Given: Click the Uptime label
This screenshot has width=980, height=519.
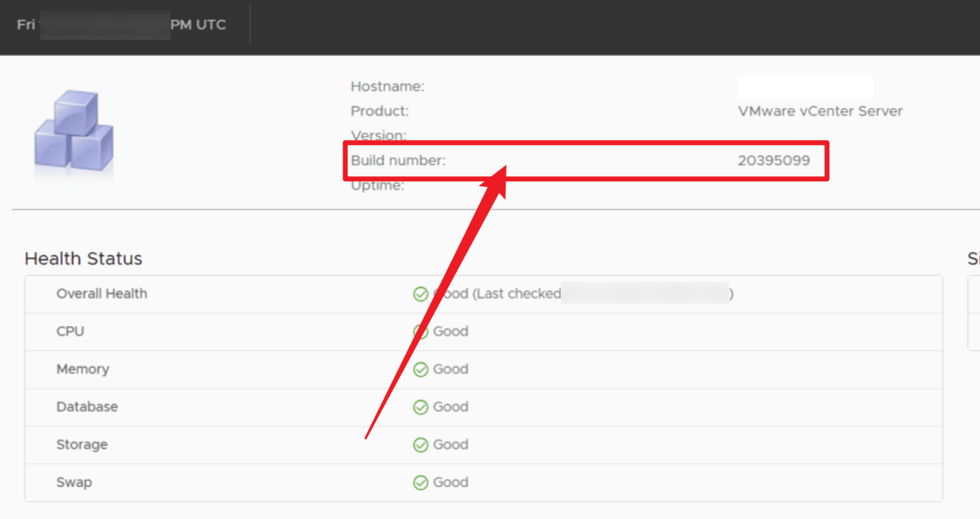Looking at the screenshot, I should [377, 185].
